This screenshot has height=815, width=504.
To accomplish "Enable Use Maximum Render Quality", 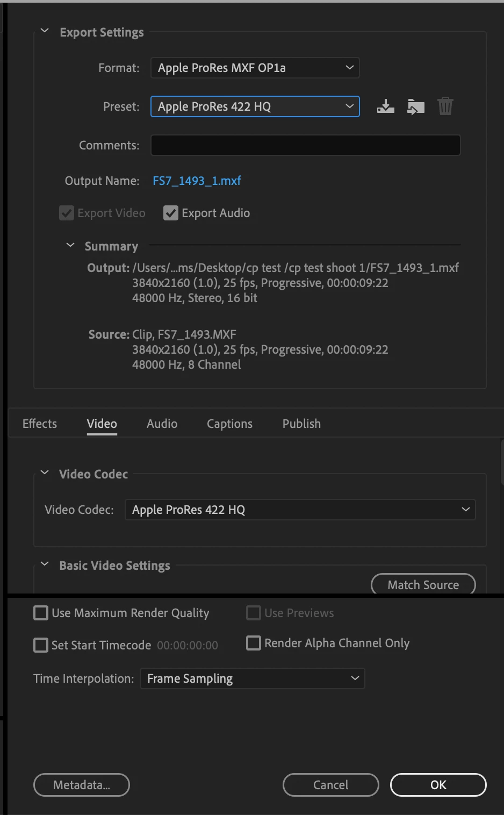I will [x=41, y=613].
